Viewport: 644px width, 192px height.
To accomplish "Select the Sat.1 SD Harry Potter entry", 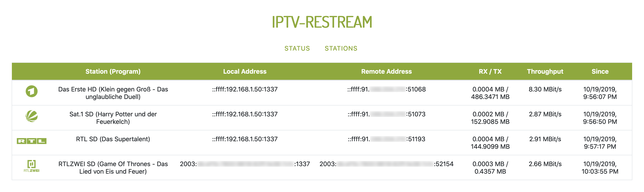I will tap(113, 118).
